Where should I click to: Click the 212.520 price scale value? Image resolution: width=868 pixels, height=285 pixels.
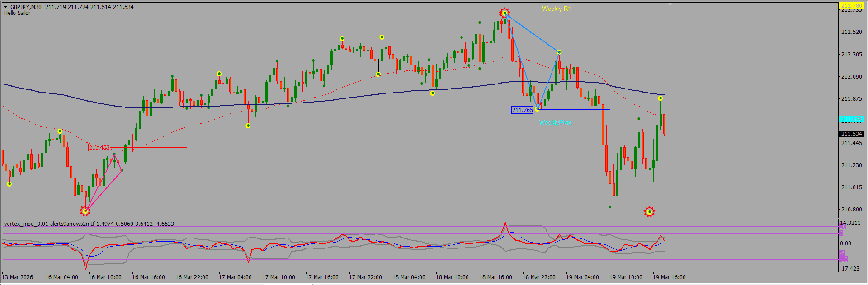point(851,32)
